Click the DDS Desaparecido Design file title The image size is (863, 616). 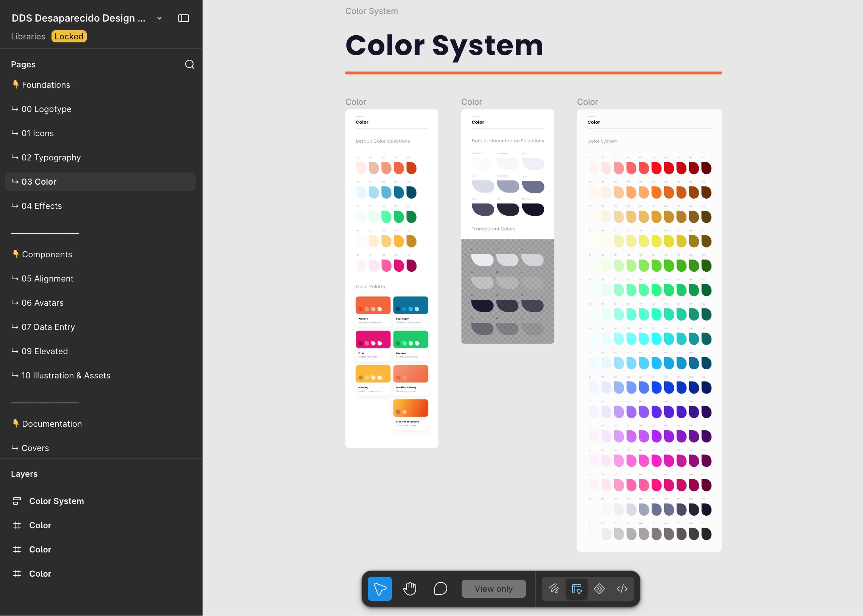pos(78,18)
